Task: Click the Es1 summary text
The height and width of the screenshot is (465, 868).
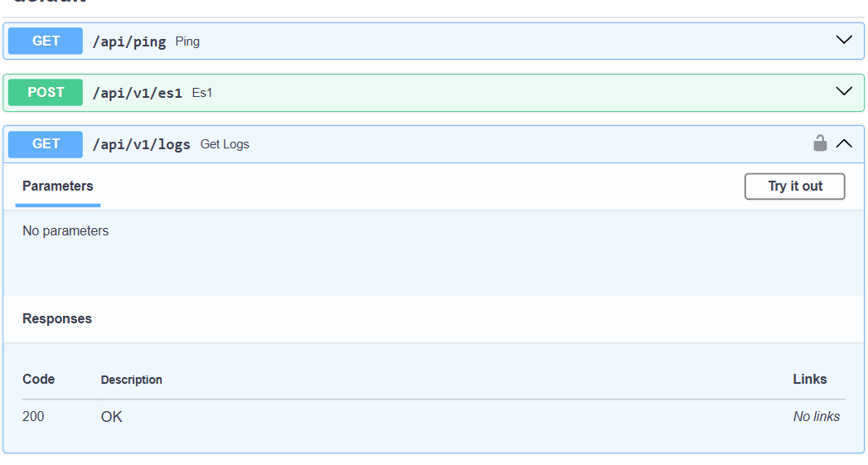Action: (x=202, y=93)
